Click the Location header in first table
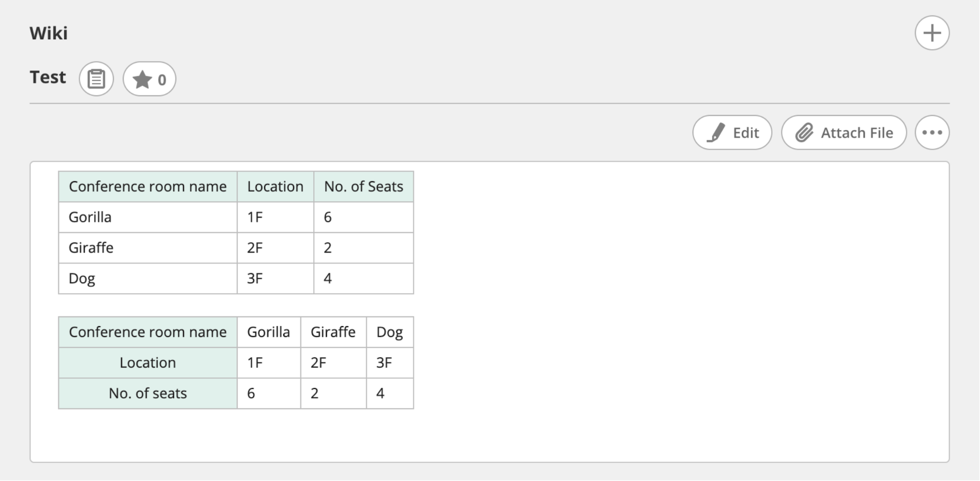980x481 pixels. point(275,187)
